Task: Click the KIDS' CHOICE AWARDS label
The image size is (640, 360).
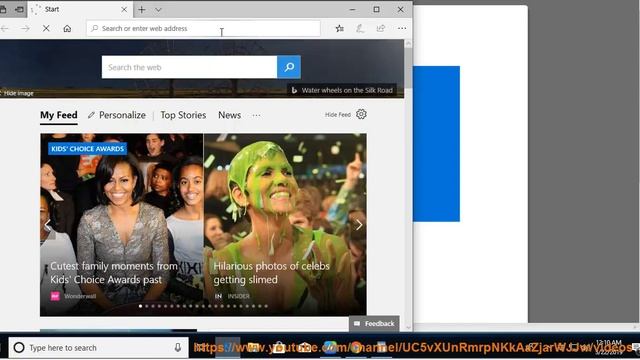Action: coord(87,149)
